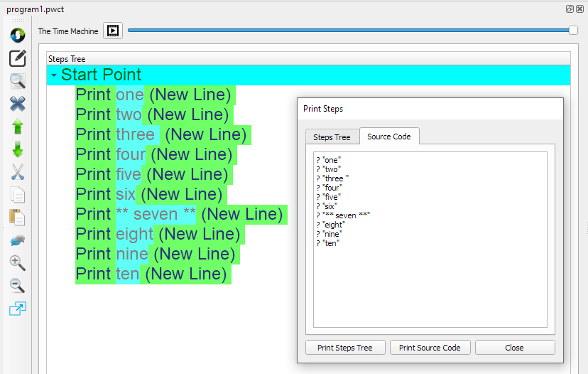Close the Print Steps dialog

click(x=514, y=348)
